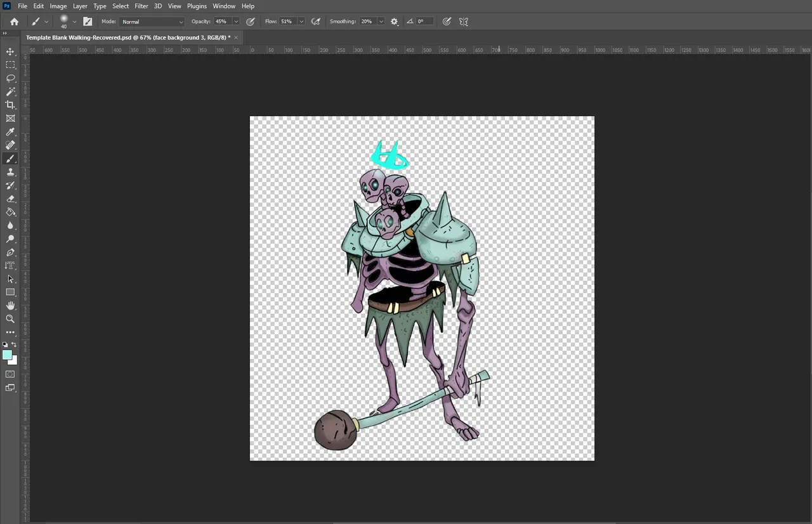812x524 pixels.
Task: Select the Spot Healing Brush tool
Action: [x=10, y=145]
